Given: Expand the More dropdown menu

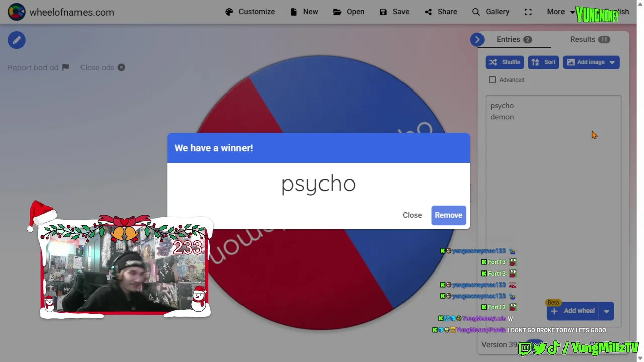Looking at the screenshot, I should click(x=561, y=12).
